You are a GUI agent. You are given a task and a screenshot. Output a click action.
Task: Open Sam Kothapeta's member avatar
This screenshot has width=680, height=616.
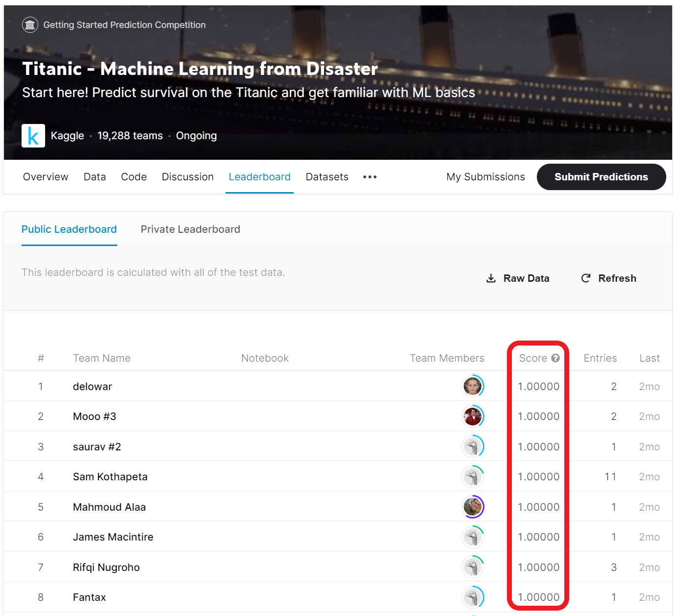(473, 477)
